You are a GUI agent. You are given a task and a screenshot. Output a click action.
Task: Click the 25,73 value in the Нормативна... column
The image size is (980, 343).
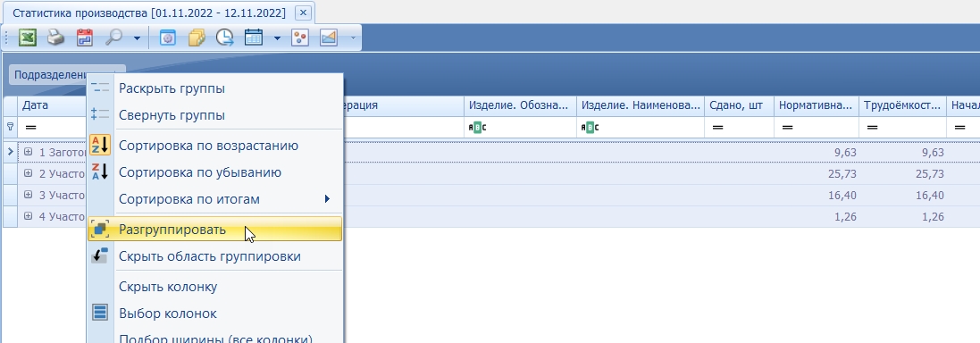tap(842, 173)
